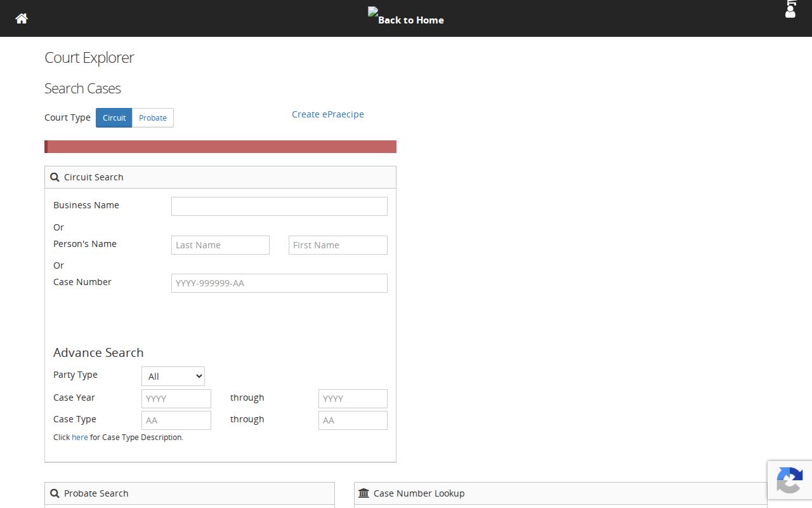Click the ending Case Year field

(353, 399)
